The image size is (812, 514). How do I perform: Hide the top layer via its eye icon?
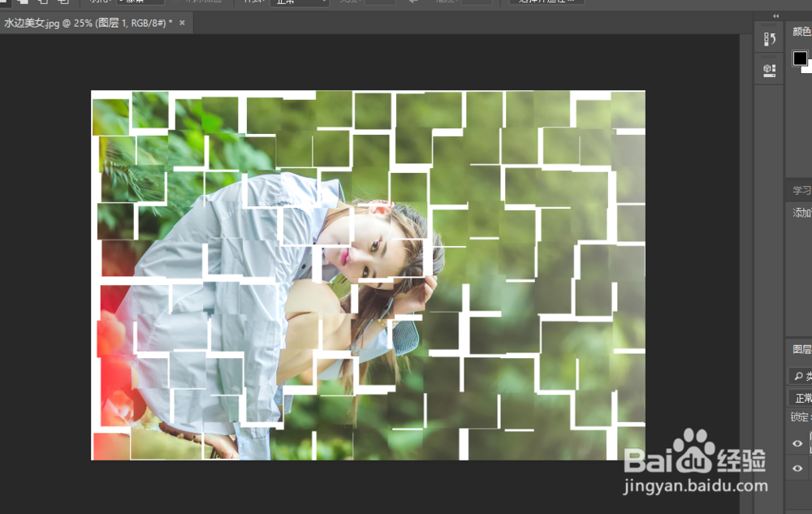[x=797, y=443]
